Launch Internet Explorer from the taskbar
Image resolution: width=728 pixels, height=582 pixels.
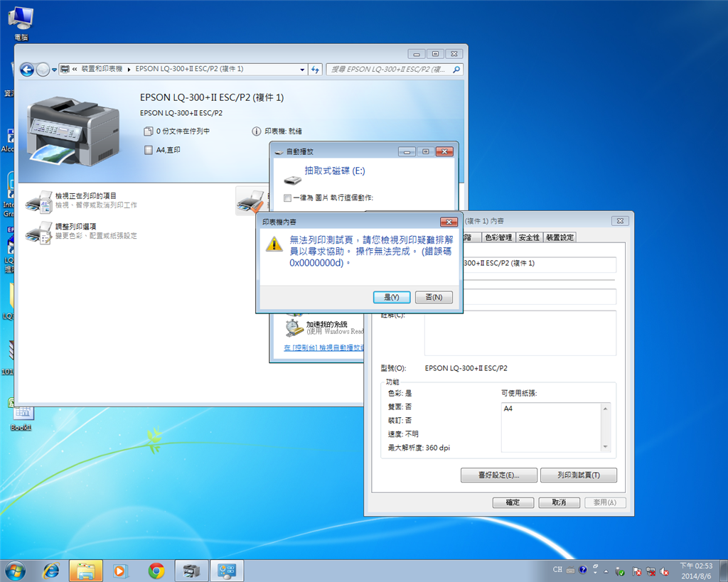(x=50, y=571)
